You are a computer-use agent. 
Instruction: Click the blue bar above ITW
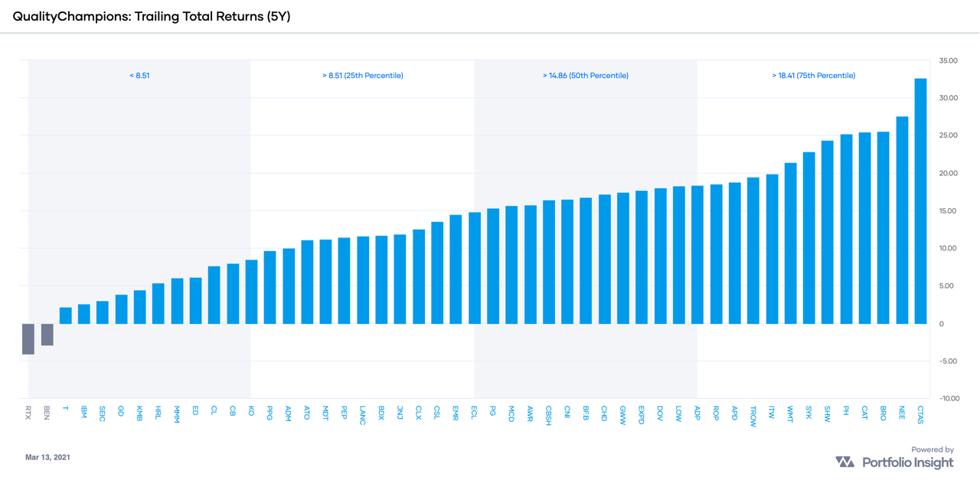(x=772, y=250)
